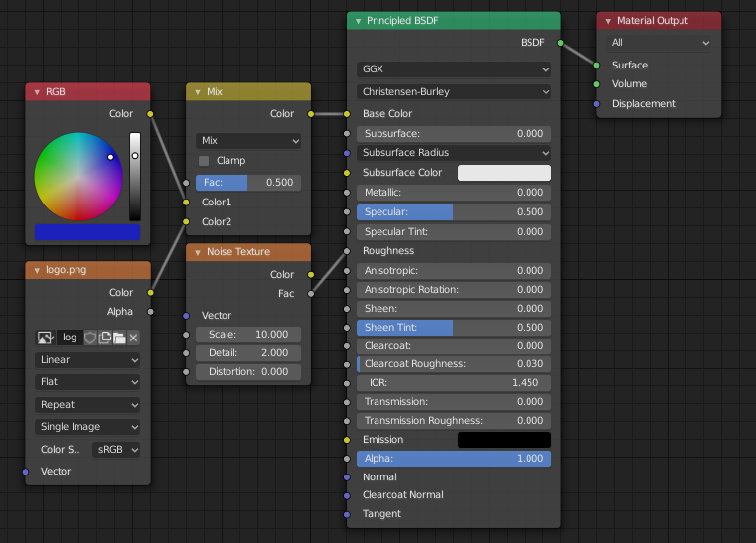The width and height of the screenshot is (756, 543).
Task: Click the Material Output Volume socket
Action: coord(597,84)
